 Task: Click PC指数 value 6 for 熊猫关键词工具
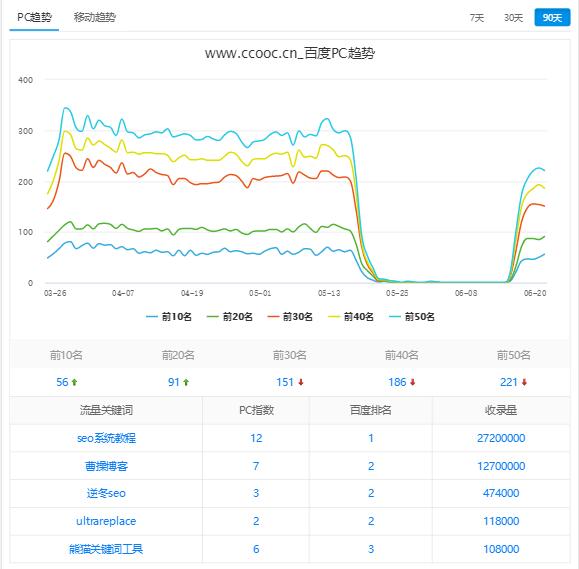pos(256,549)
